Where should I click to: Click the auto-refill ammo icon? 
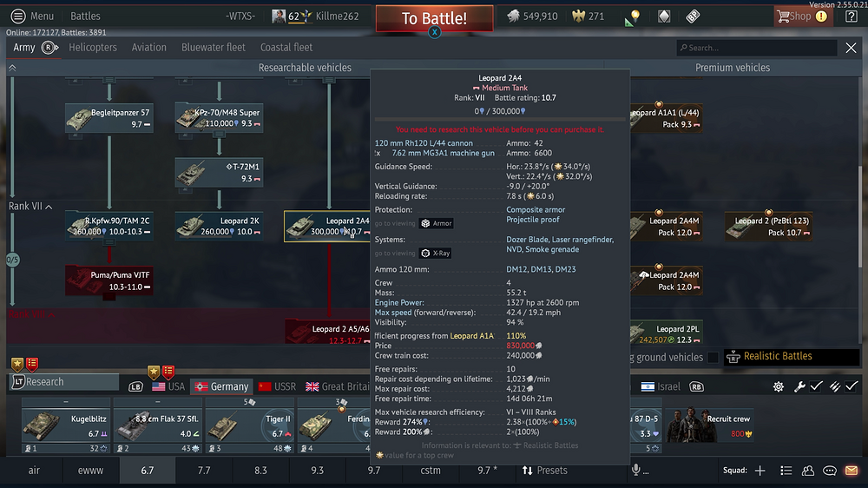point(835,386)
